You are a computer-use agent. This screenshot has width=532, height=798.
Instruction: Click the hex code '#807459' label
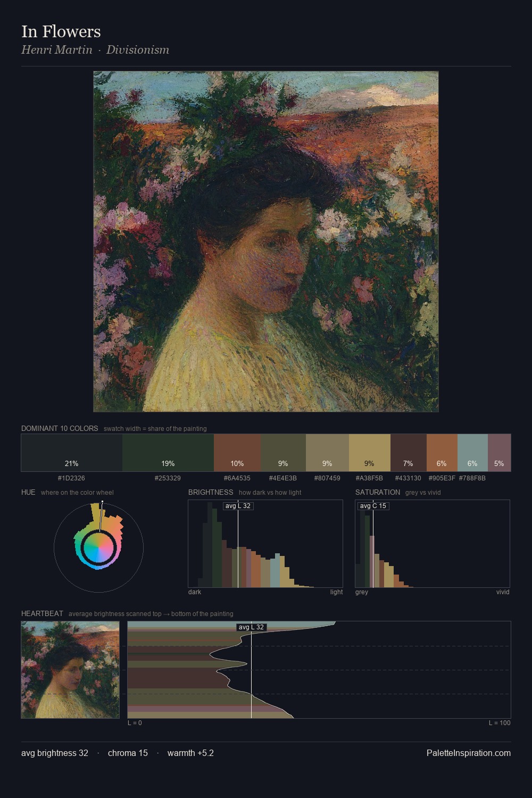click(x=327, y=478)
